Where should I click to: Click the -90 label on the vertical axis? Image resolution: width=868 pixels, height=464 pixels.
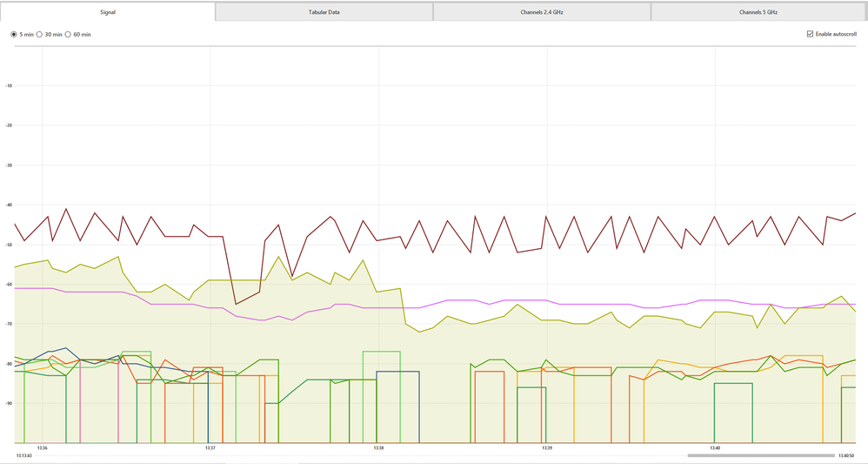[x=9, y=404]
